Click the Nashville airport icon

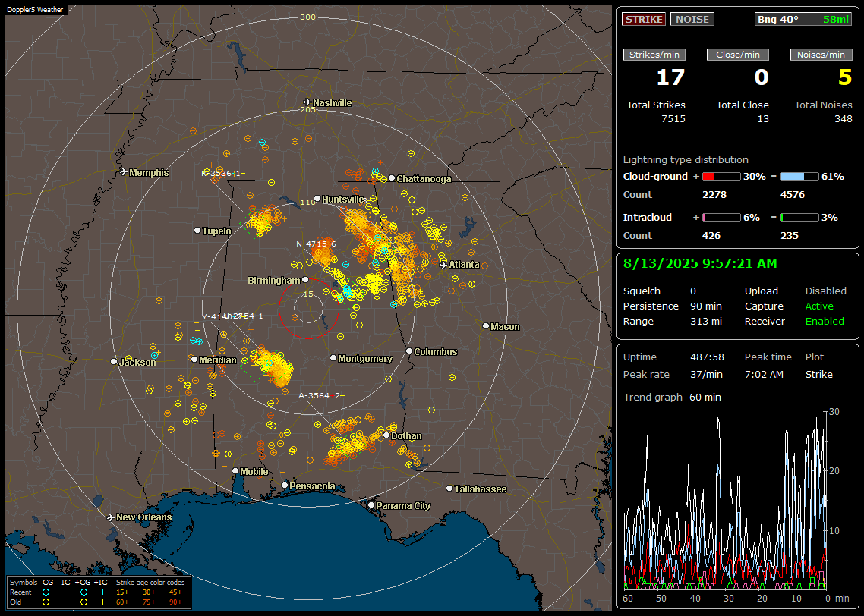[x=307, y=102]
